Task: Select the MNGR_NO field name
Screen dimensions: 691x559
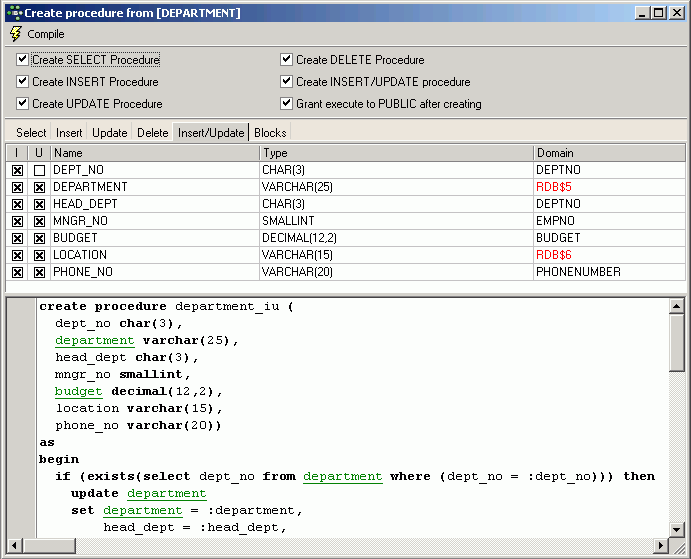Action: coord(80,220)
